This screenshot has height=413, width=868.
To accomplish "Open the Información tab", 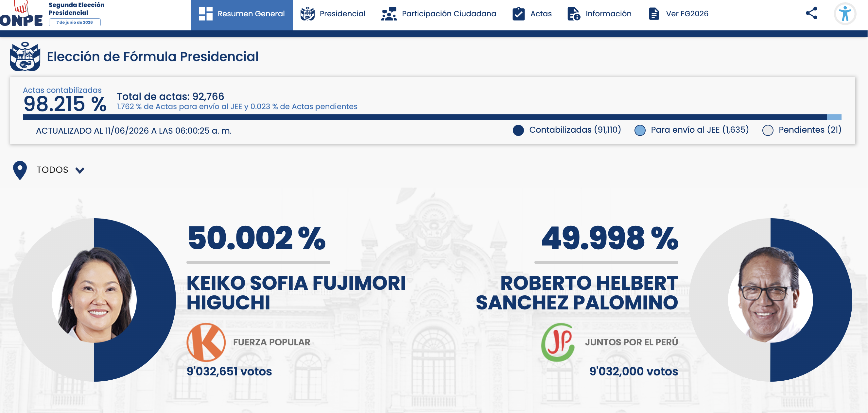I will (x=599, y=14).
